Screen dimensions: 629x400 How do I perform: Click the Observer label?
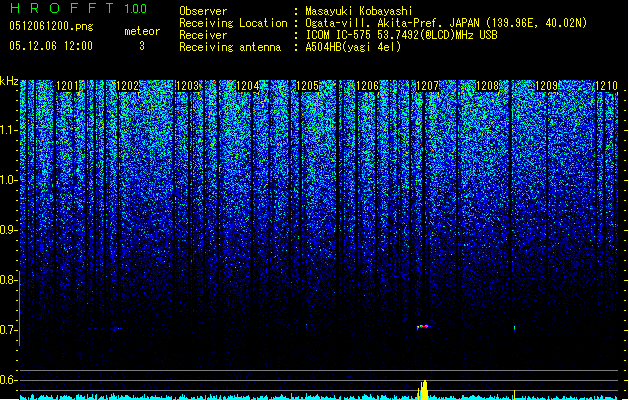tap(203, 11)
